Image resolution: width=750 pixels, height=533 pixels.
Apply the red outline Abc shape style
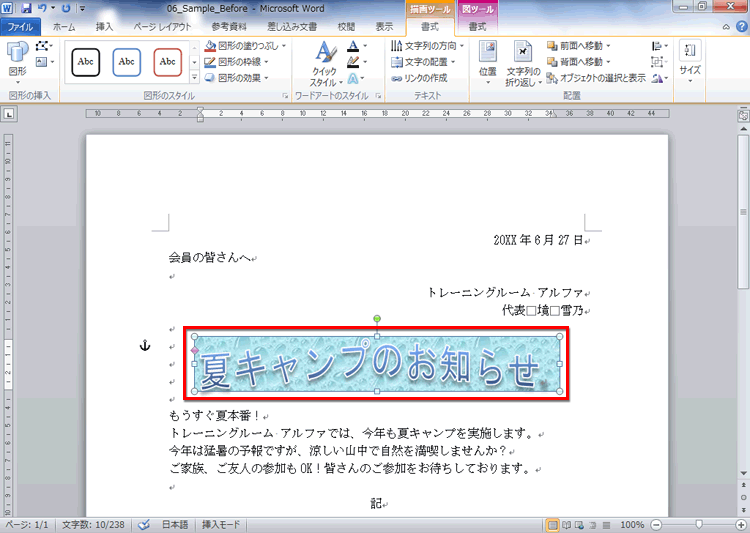(x=168, y=62)
